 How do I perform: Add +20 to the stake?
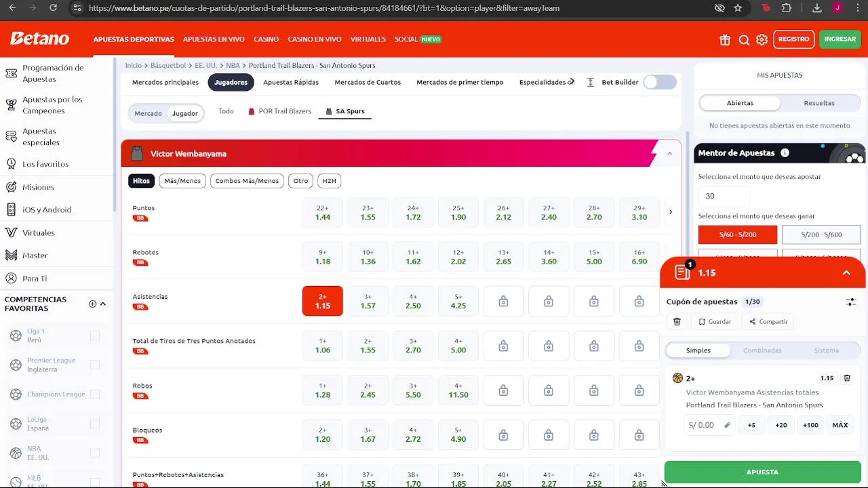coord(781,425)
